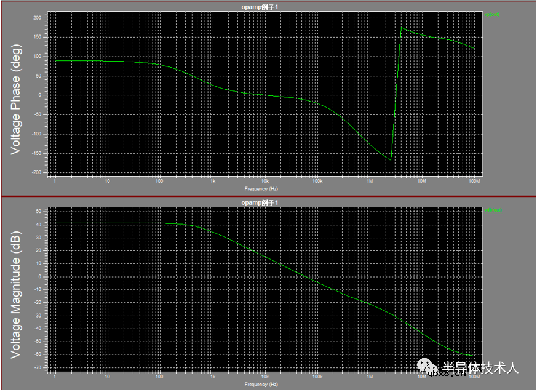The image size is (537, 392).
Task: Click the vp(out) legend label
Action: (x=492, y=14)
